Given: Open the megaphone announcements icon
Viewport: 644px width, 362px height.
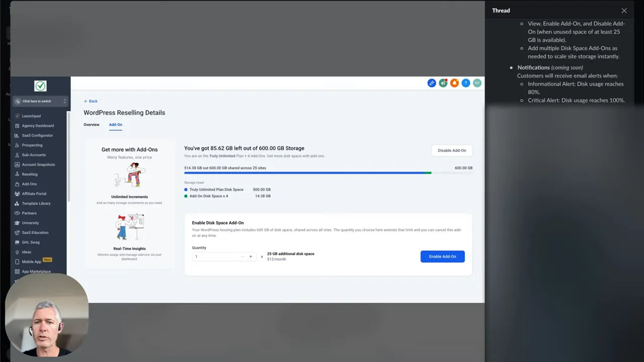Looking at the screenshot, I should (x=443, y=83).
